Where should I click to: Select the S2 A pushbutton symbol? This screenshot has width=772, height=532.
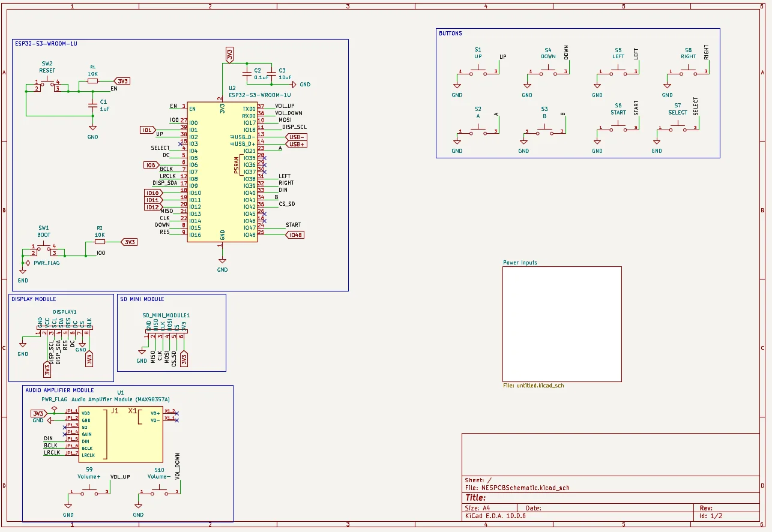click(478, 130)
